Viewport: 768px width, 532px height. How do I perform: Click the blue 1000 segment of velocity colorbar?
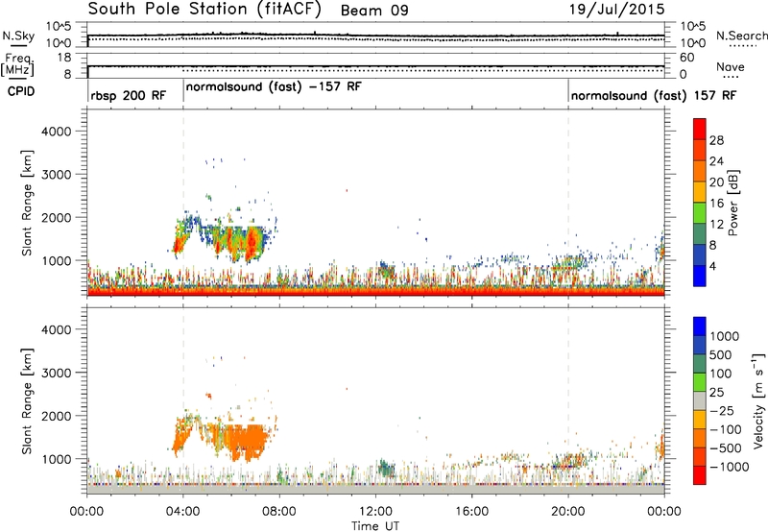coord(700,326)
